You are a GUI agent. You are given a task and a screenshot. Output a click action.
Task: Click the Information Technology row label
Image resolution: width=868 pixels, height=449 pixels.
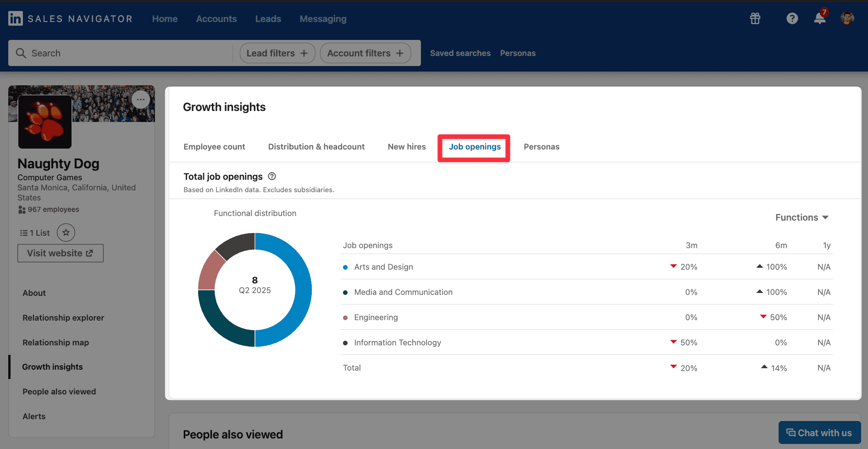(398, 343)
